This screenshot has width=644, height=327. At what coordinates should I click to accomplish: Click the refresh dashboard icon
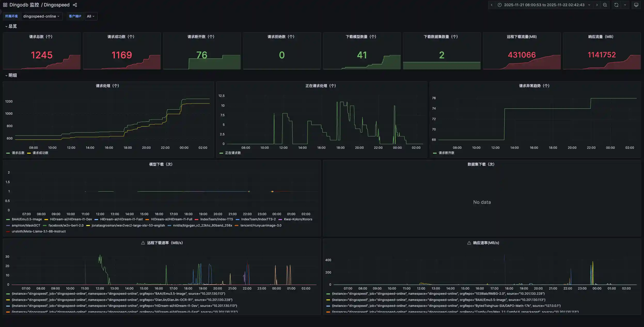coord(617,5)
